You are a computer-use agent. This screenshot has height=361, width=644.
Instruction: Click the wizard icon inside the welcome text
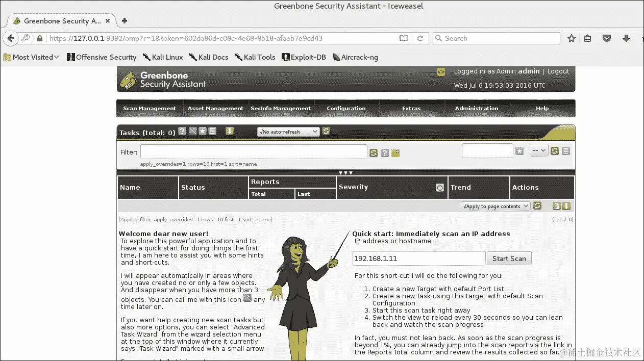(x=247, y=298)
